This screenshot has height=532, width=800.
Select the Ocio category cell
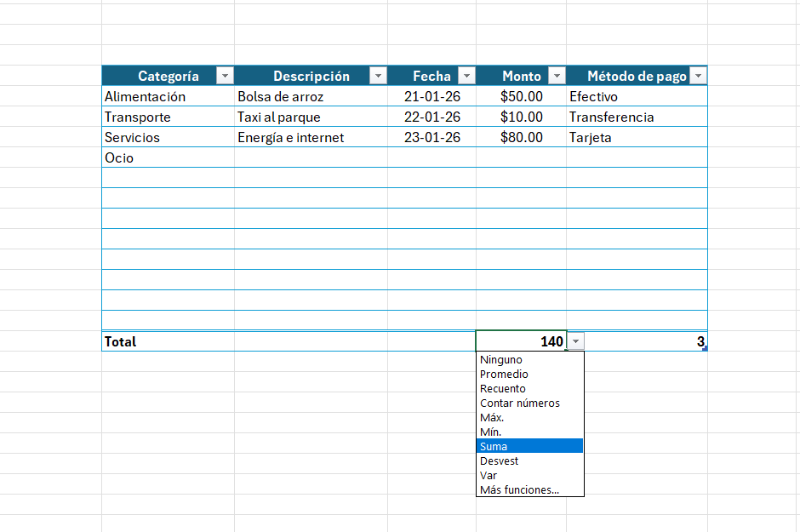tap(167, 158)
